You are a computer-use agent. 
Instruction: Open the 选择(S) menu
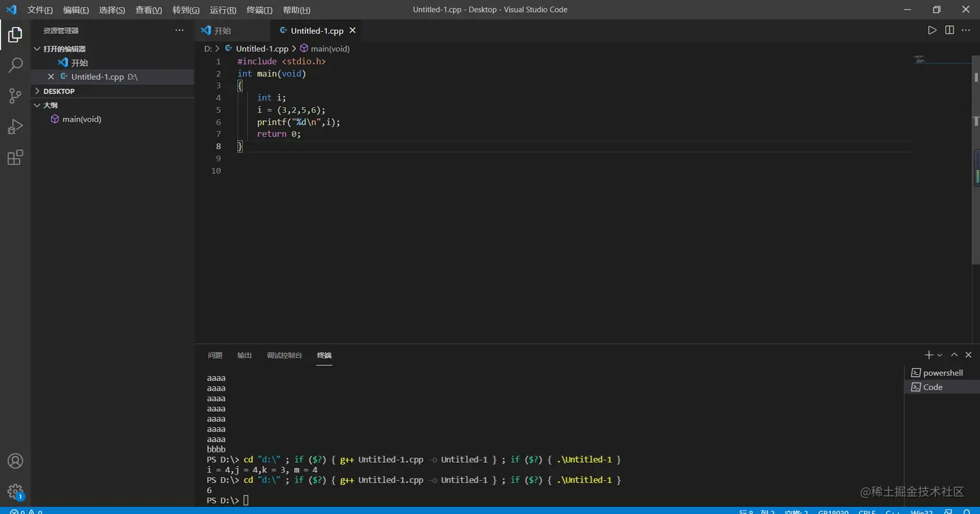tap(112, 10)
